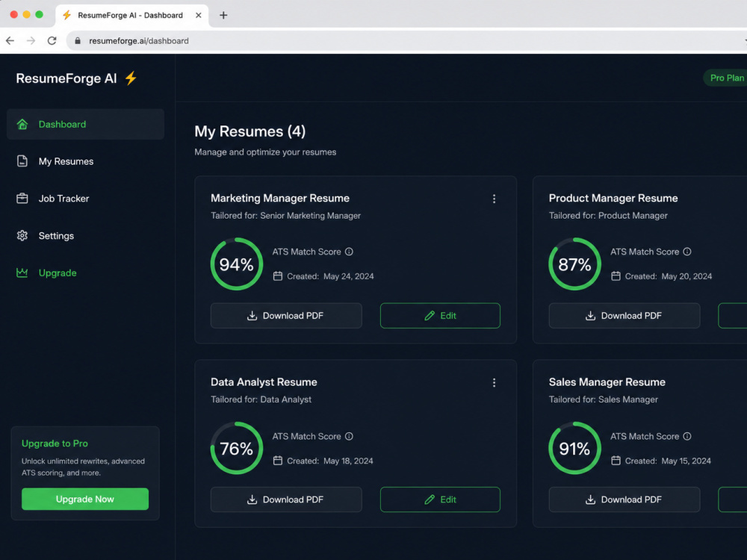The image size is (747, 560).
Task: Open Marketing Manager Resume three-dot menu
Action: tap(494, 199)
